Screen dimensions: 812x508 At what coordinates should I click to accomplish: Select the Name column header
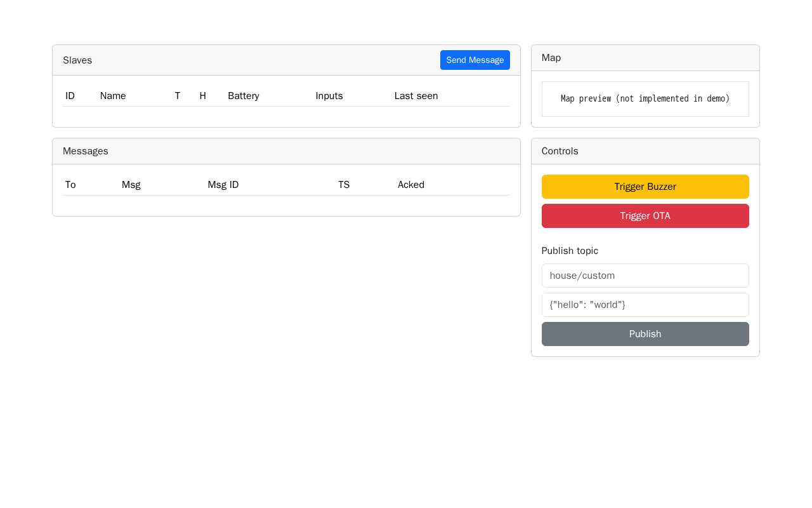[113, 96]
